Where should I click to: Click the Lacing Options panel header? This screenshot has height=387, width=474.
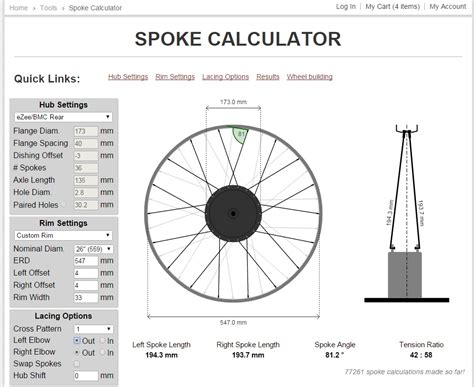63,316
